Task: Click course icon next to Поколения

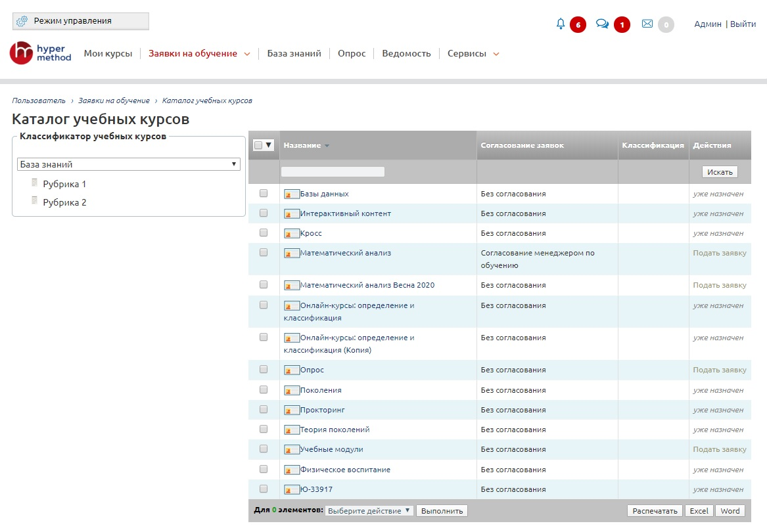Action: click(x=292, y=391)
